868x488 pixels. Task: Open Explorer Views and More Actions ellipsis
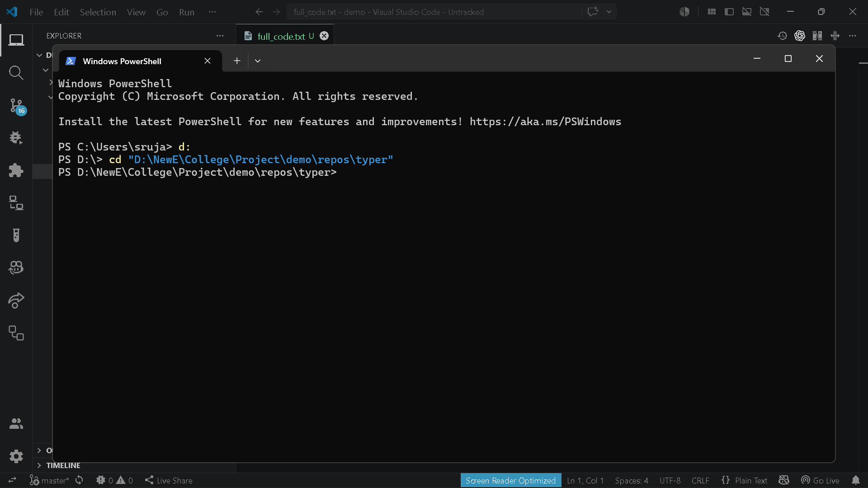tap(220, 36)
